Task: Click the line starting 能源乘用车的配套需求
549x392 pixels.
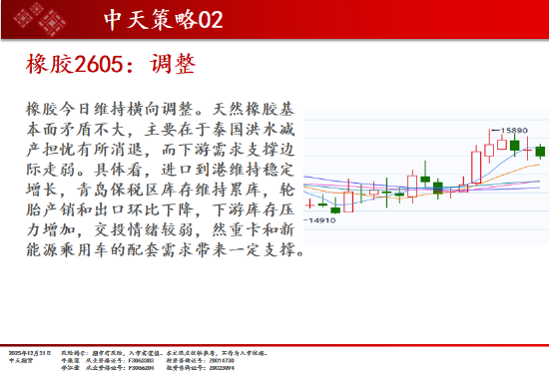Action: pyautogui.click(x=166, y=250)
